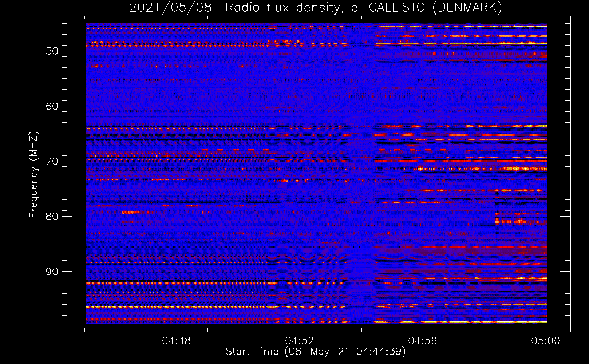The image size is (589, 364).
Task: Click the 04:48 time tick label
Action: [x=177, y=341]
